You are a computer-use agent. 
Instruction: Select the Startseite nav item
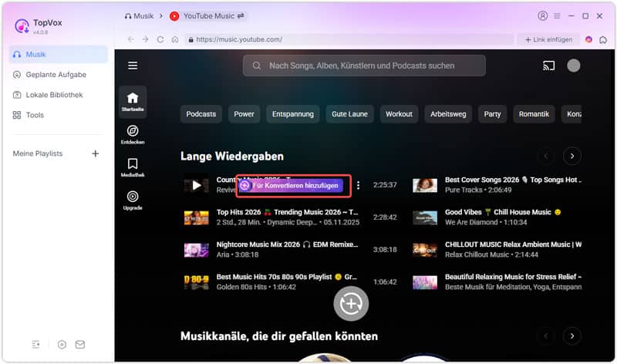(133, 102)
